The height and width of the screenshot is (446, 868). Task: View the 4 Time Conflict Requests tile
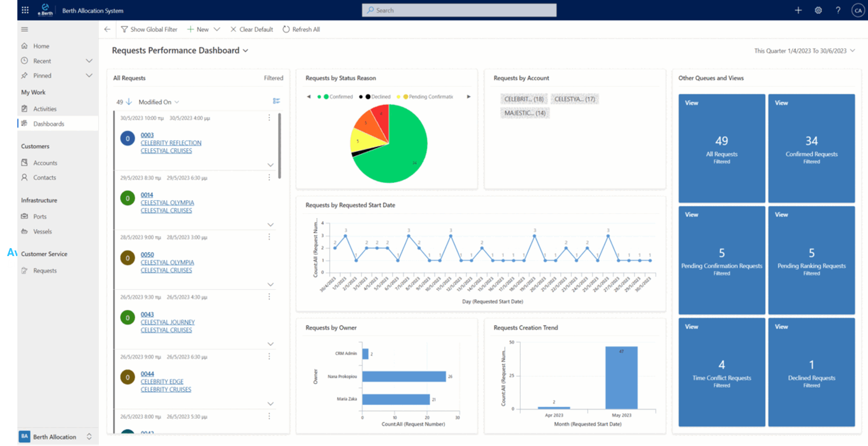pyautogui.click(x=722, y=372)
